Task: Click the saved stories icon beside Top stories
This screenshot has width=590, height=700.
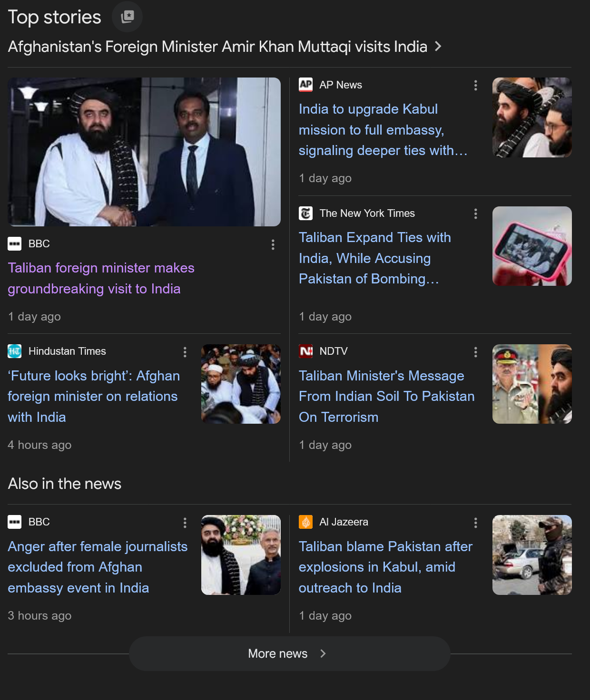Action: pyautogui.click(x=127, y=17)
